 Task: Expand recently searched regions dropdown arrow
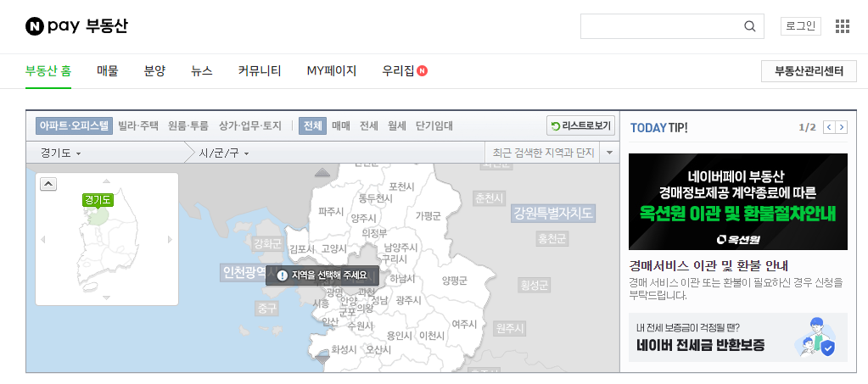(609, 153)
